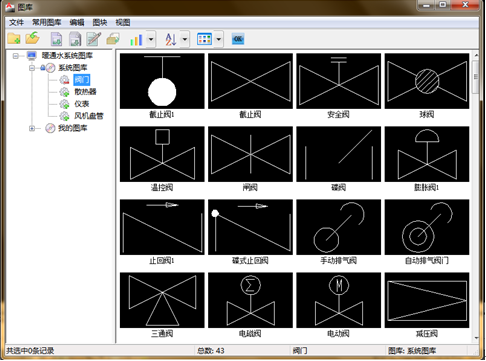Select the 蝶阀 block thumbnail
486x361 pixels.
coord(339,154)
